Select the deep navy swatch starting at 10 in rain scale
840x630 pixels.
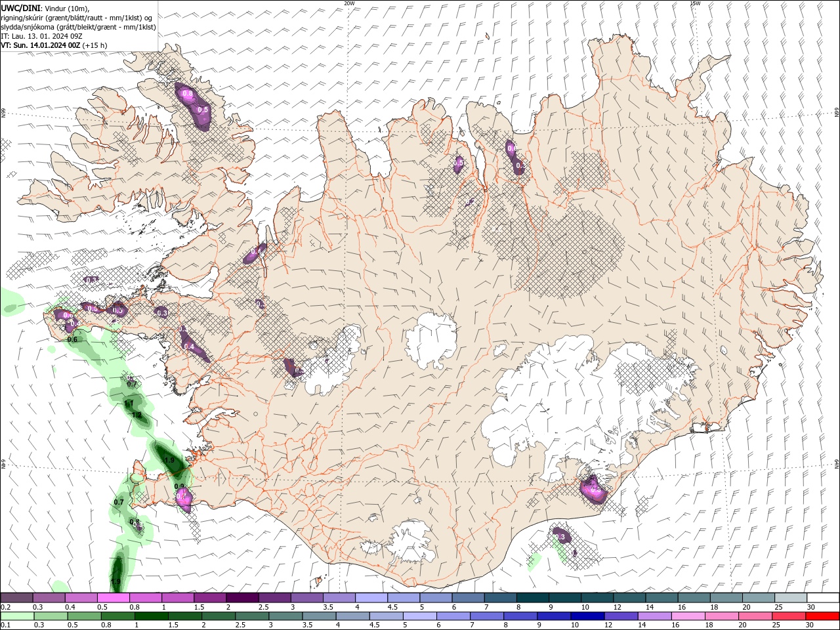(x=587, y=616)
